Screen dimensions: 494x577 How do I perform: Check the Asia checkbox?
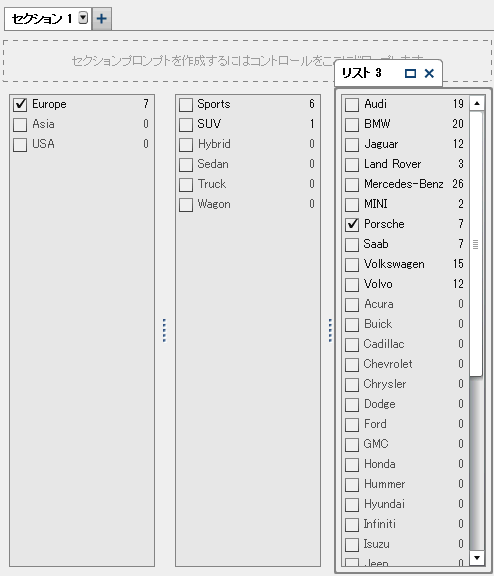(20, 124)
